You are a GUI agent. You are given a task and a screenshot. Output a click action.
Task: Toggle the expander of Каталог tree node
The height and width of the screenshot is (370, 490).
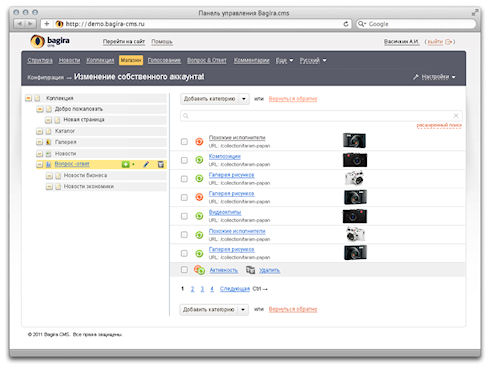(x=40, y=131)
